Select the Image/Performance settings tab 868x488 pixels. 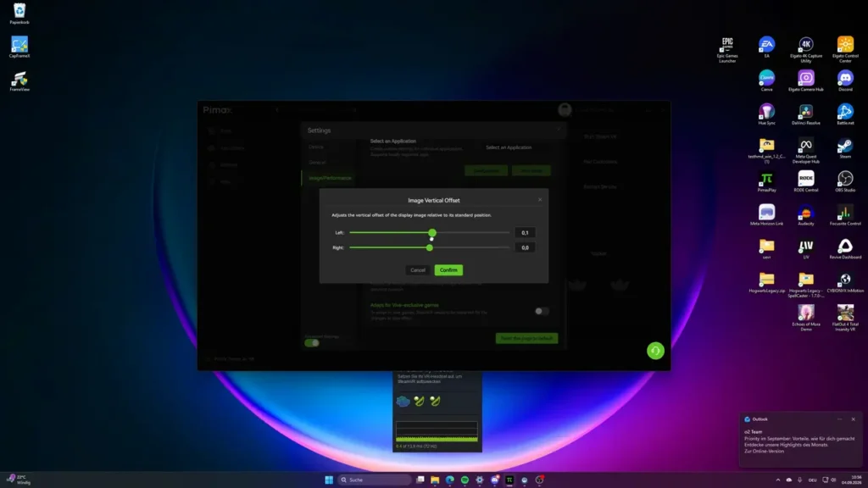pos(330,178)
